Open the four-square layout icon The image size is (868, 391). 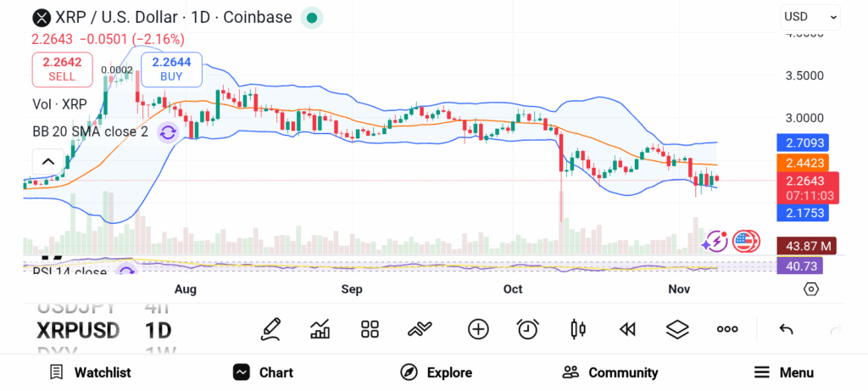(x=370, y=329)
